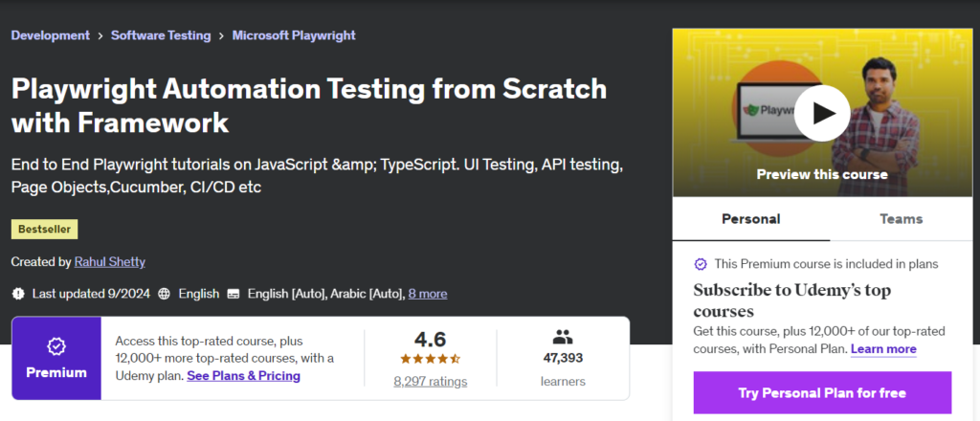Click the course title heading
Image resolution: width=980 pixels, height=421 pixels.
[309, 106]
